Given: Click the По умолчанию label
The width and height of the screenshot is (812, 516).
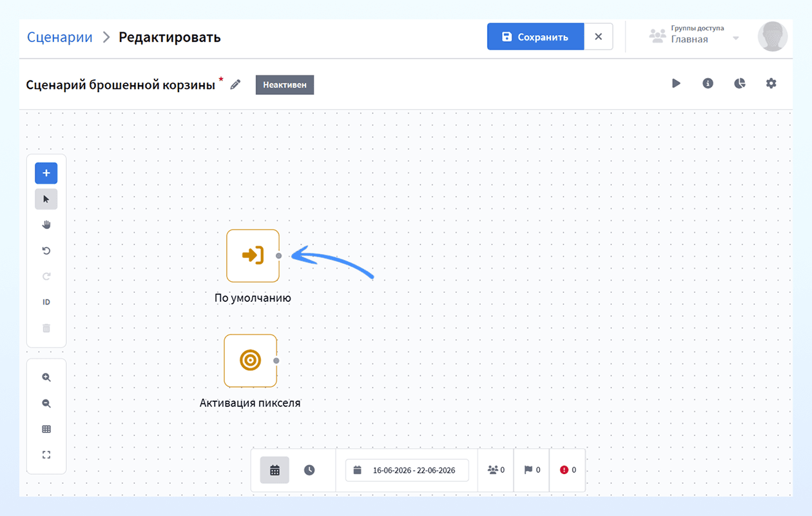Looking at the screenshot, I should point(253,298).
